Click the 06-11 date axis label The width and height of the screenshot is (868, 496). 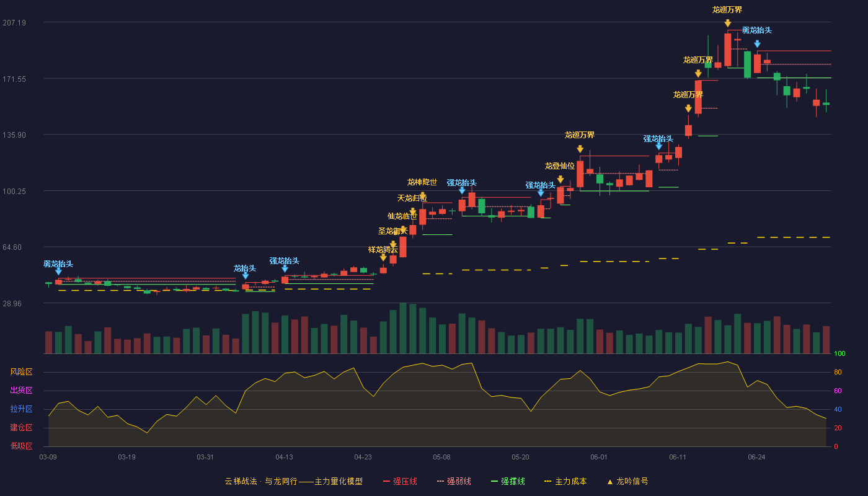click(678, 457)
